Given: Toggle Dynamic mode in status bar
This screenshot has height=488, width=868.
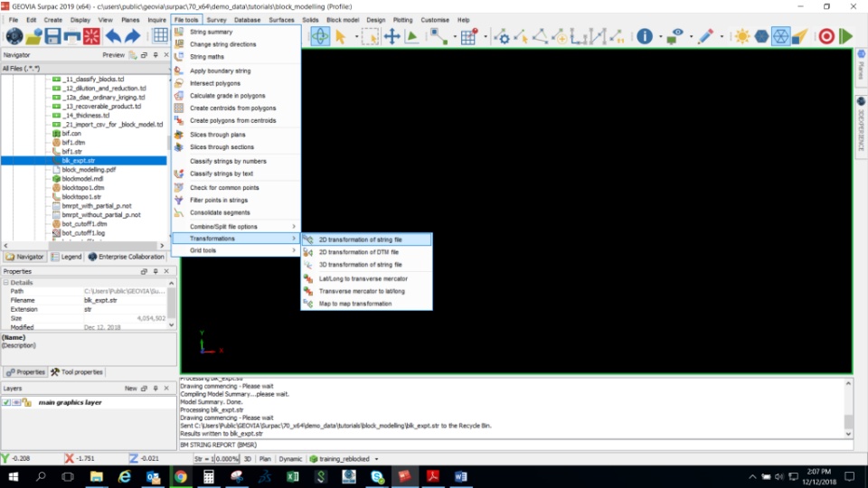Looking at the screenshot, I should tap(290, 459).
